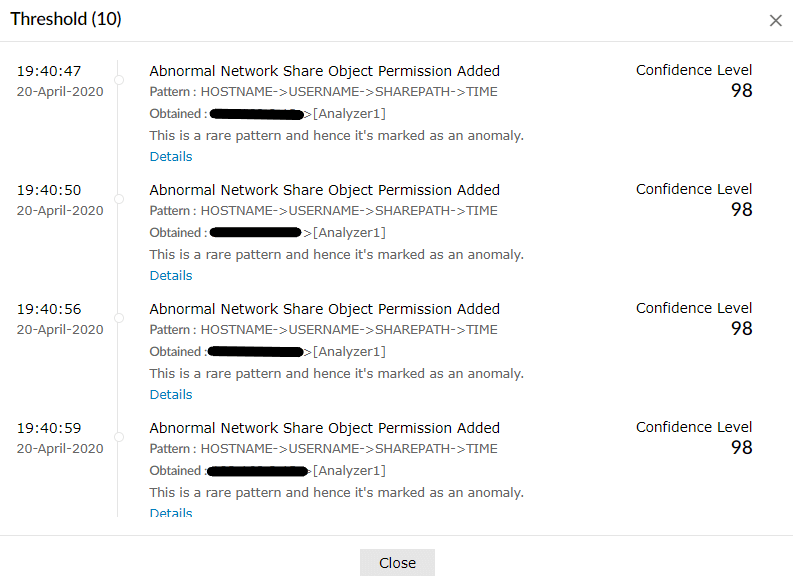Select the 19:40:59 Abnormal Network Share title
Image resolution: width=793 pixels, height=578 pixels.
[x=324, y=428]
